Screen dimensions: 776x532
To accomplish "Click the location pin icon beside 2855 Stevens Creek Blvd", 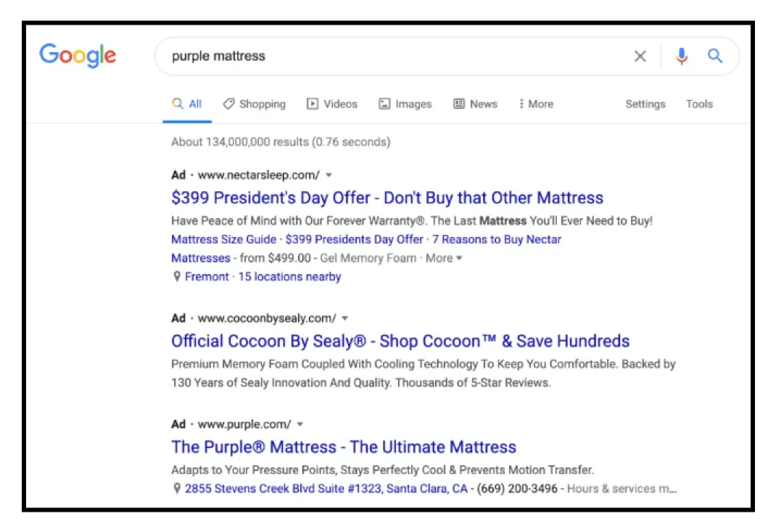I will 177,489.
